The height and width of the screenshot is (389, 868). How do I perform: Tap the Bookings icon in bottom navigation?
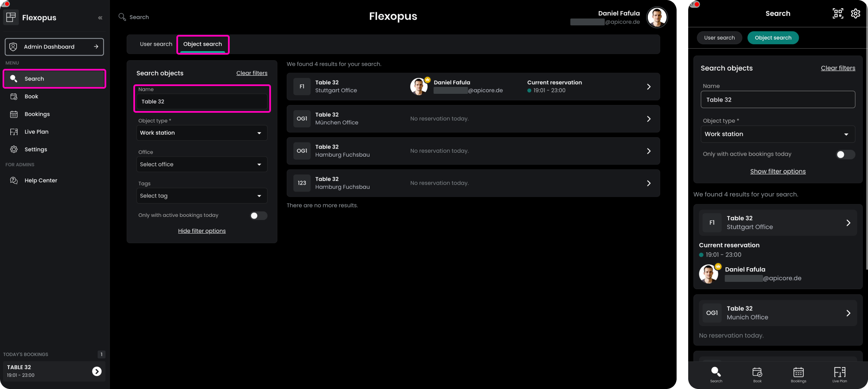798,374
